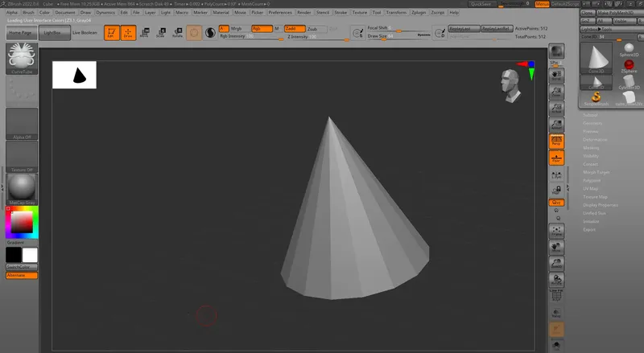Viewport: 644px width, 353px height.
Task: Click the MatCap Gray material sphere
Action: pos(22,189)
